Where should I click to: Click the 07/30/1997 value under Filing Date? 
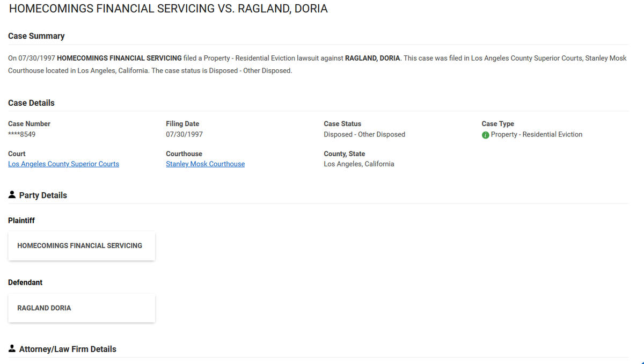[x=184, y=135]
